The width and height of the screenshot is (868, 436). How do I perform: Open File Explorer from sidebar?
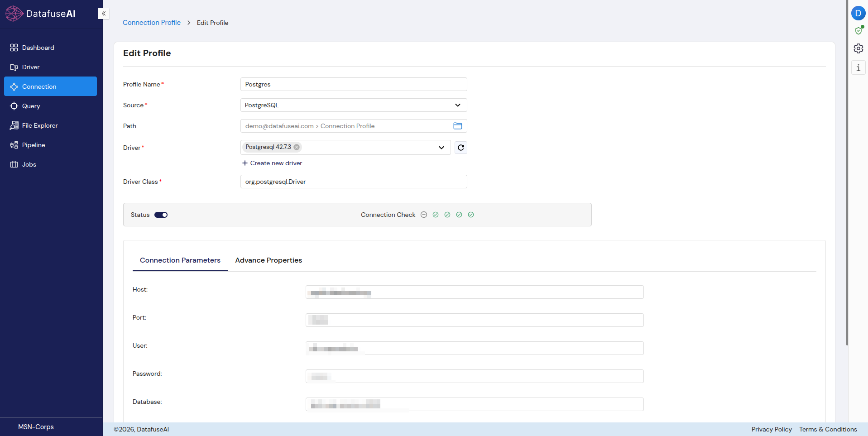pos(50,125)
